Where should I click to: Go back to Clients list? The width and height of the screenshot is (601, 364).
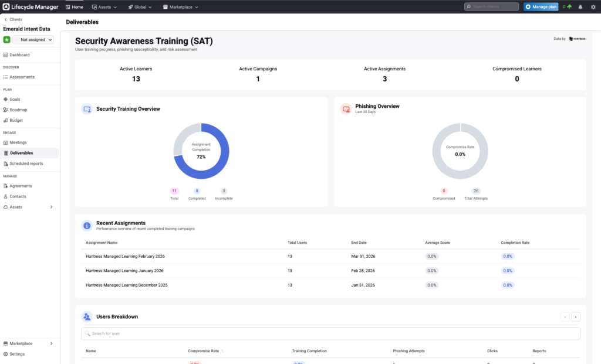pos(13,19)
